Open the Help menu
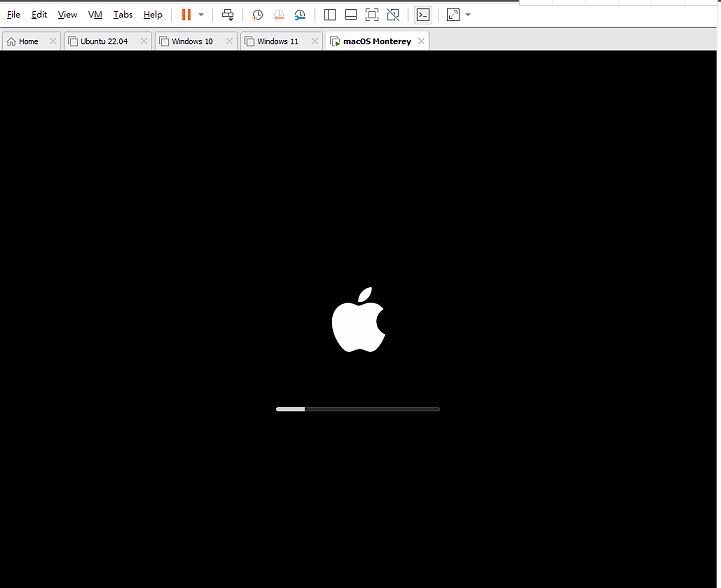The image size is (721, 588). [153, 15]
